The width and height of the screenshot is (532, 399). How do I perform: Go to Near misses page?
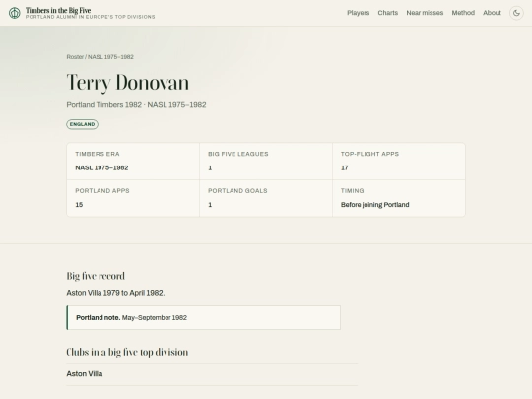[425, 13]
